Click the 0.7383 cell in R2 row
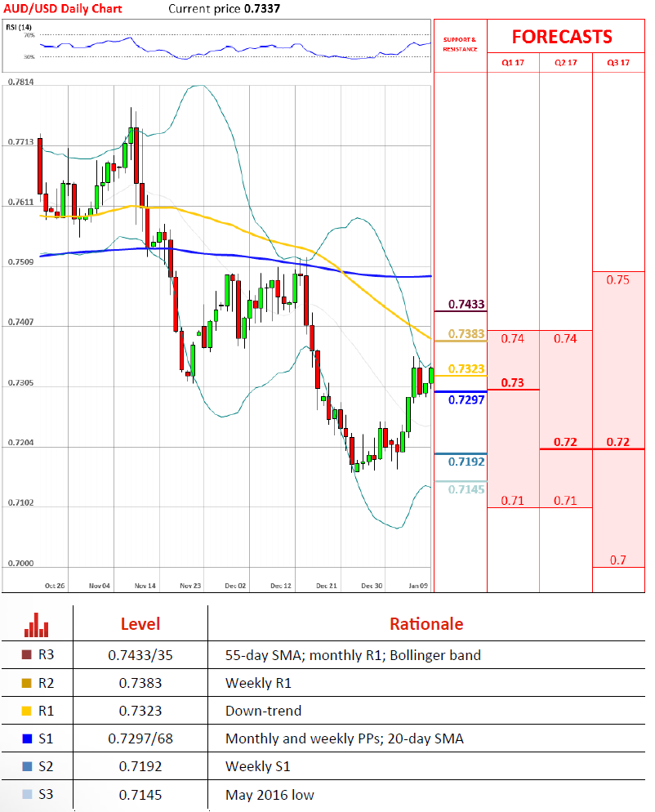 tap(140, 683)
